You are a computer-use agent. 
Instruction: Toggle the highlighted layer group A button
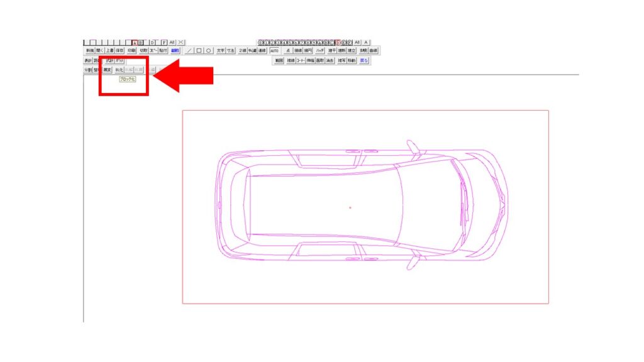[x=134, y=42]
